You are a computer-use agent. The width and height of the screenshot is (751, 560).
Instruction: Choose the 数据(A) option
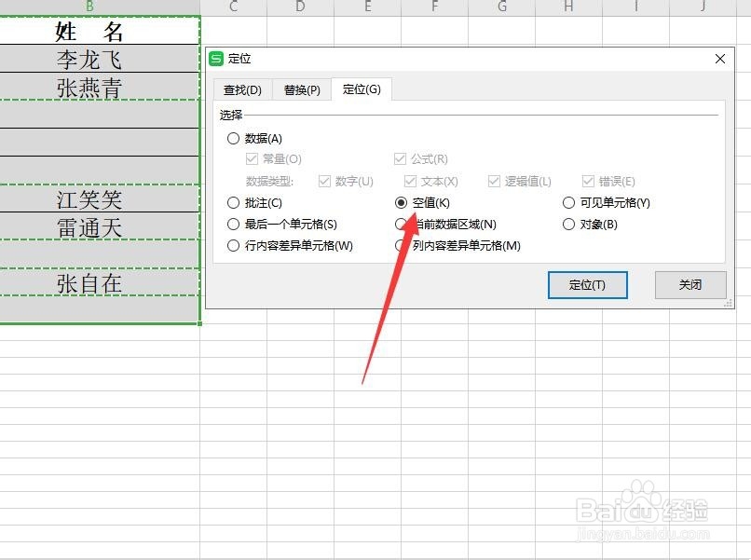(x=233, y=137)
